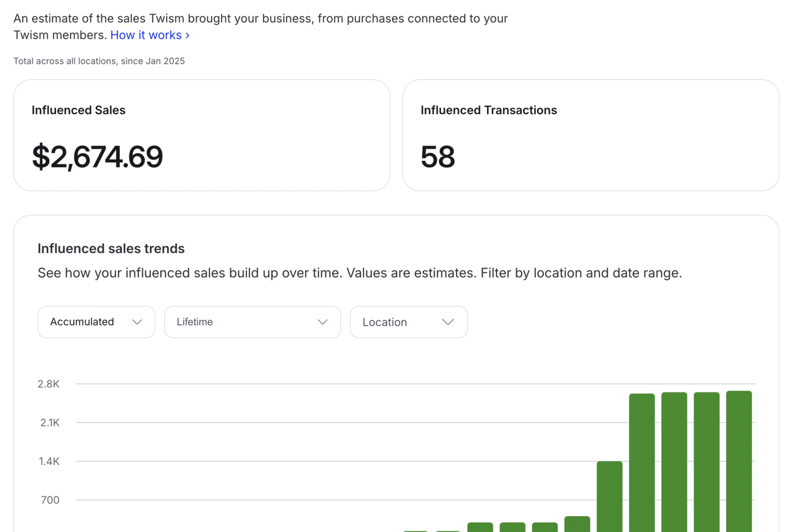Viewport: 791px width, 532px height.
Task: Open the Accumulated dropdown
Action: coord(96,322)
